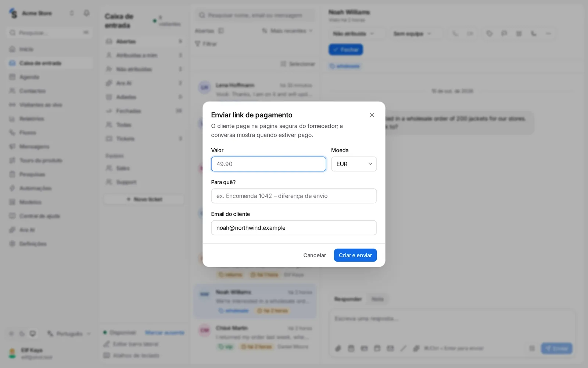Close the payment link dialog with X

(x=372, y=115)
